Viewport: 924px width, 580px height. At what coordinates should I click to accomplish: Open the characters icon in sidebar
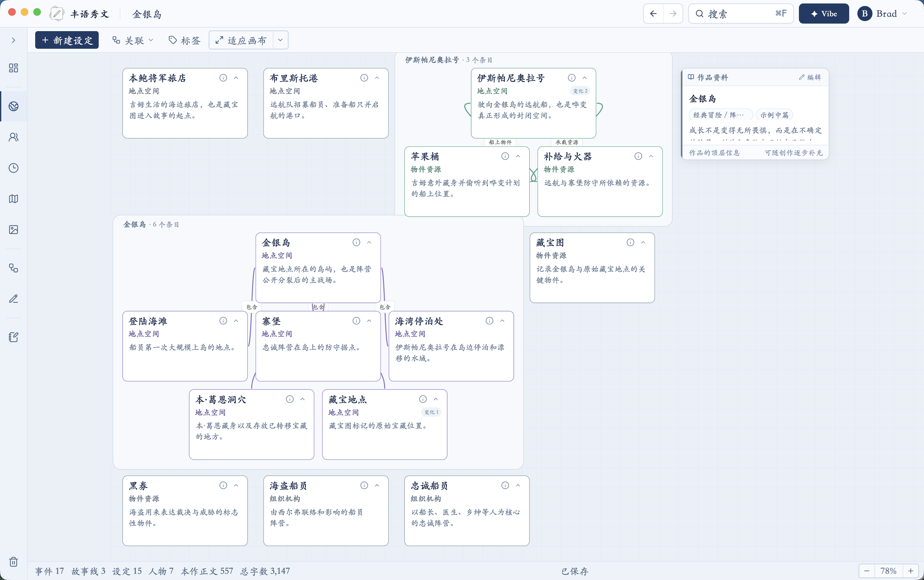[14, 137]
